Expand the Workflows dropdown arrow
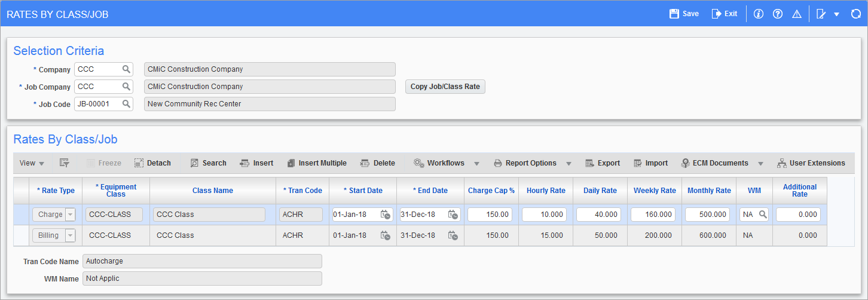 (x=477, y=163)
